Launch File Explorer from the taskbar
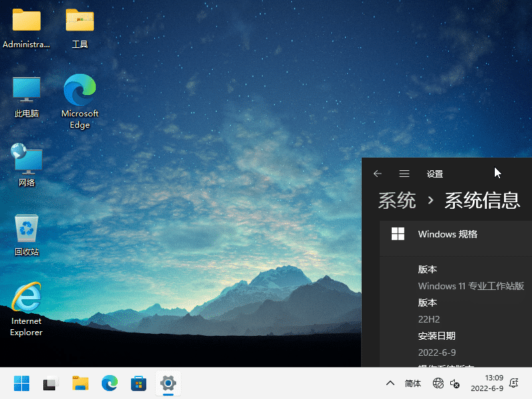 point(80,383)
